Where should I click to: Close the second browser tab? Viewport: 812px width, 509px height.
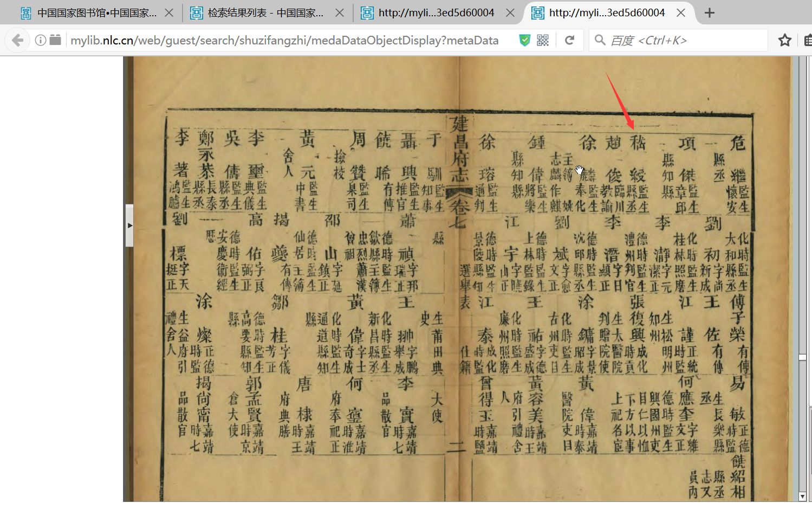tap(340, 12)
